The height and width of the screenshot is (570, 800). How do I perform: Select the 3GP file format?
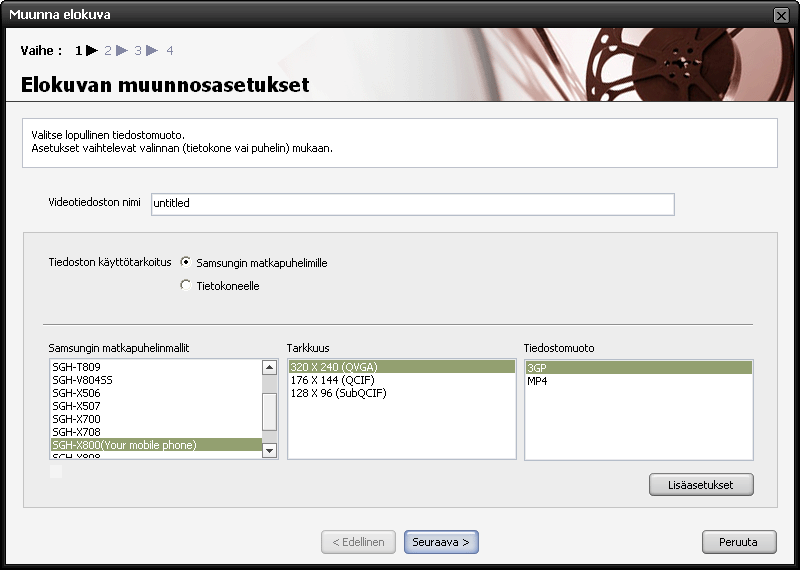click(639, 367)
